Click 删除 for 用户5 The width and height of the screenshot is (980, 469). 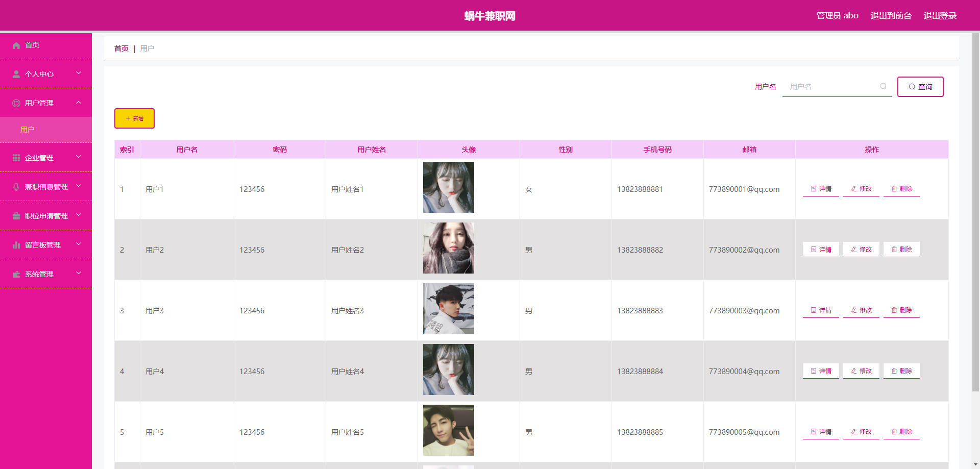pyautogui.click(x=901, y=432)
